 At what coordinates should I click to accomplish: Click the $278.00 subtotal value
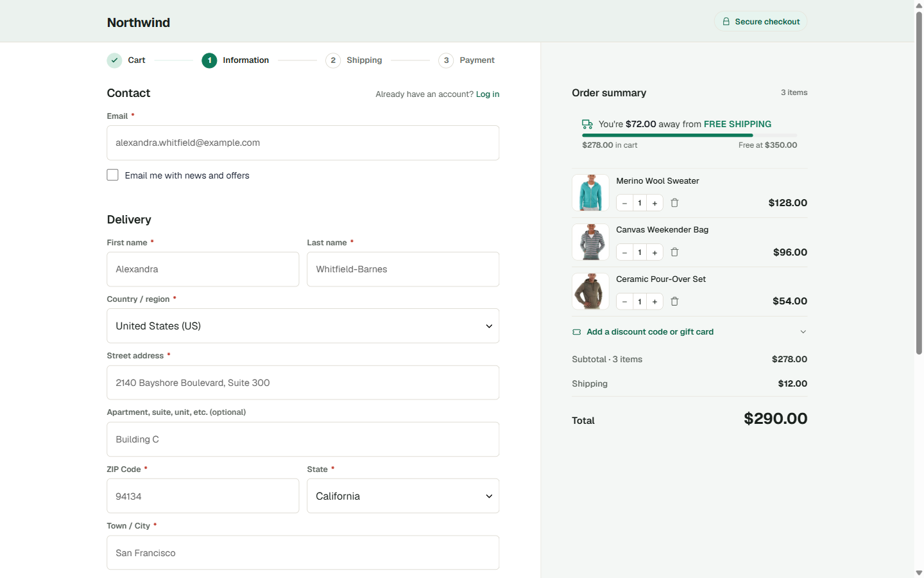coord(789,360)
